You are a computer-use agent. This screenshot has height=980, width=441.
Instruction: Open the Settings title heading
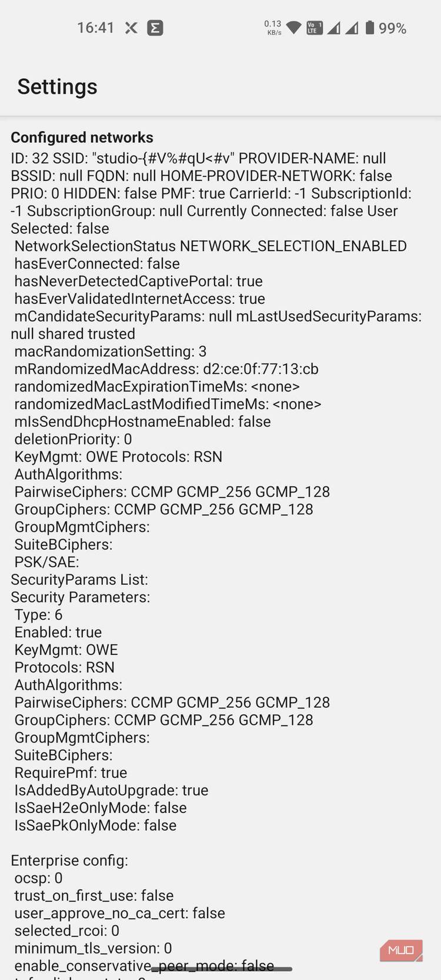click(58, 86)
